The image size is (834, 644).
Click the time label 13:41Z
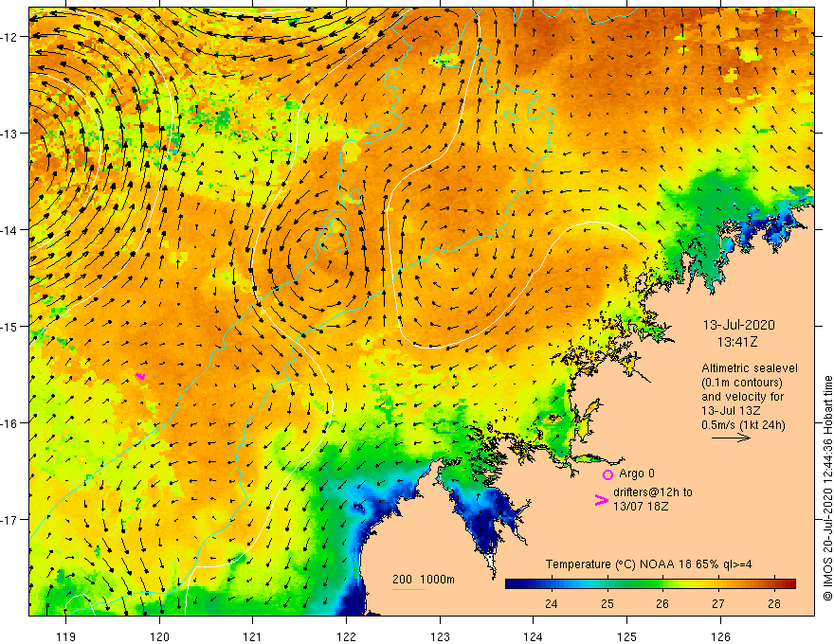[737, 342]
